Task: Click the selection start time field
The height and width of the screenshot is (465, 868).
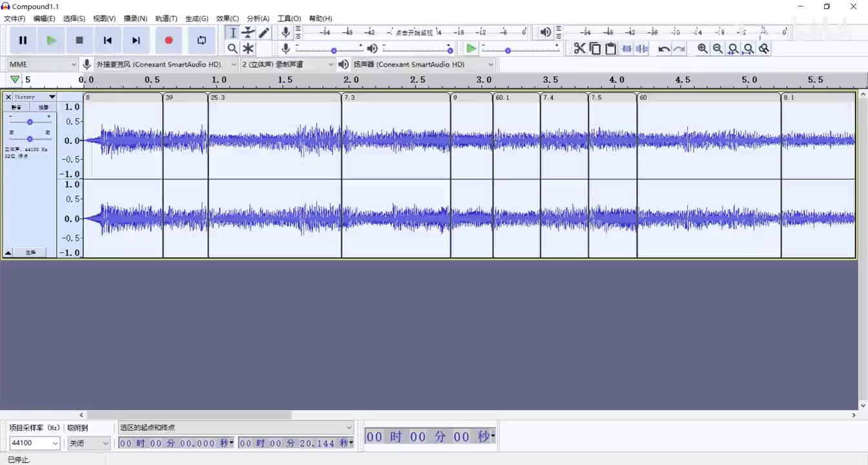Action: point(174,443)
